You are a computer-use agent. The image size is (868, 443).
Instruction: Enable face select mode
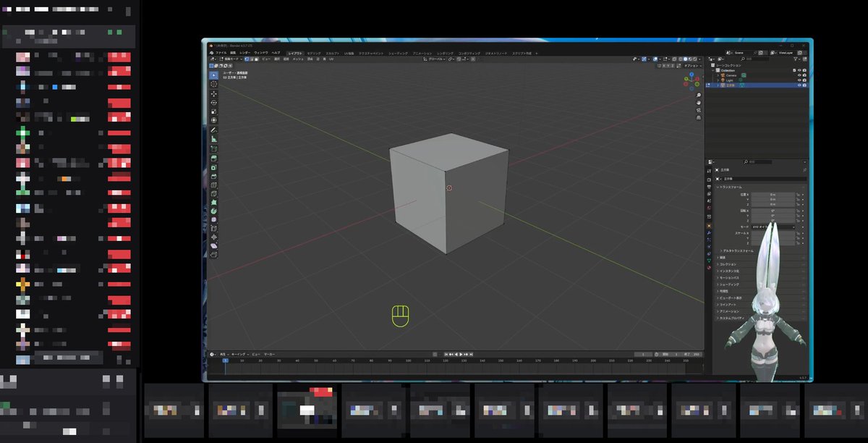[256, 59]
